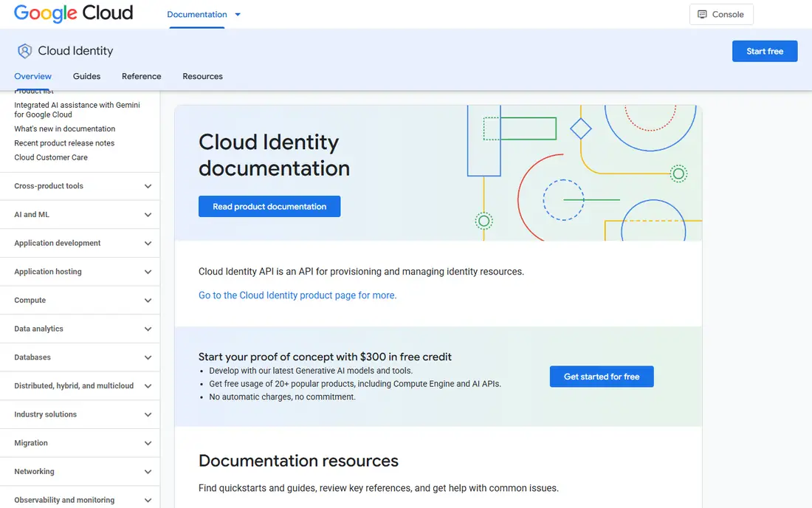Expand Application hosting section
The height and width of the screenshot is (508, 812).
(x=80, y=271)
